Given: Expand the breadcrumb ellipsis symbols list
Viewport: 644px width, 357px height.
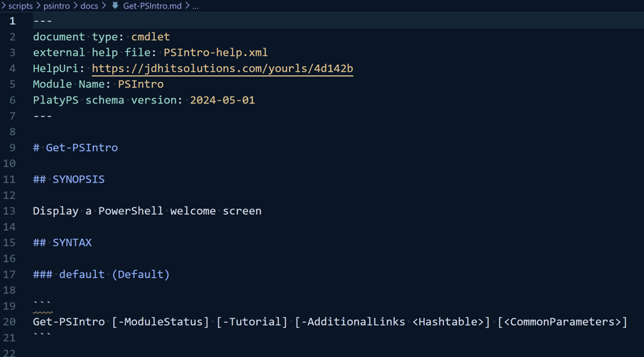Looking at the screenshot, I should 195,6.
